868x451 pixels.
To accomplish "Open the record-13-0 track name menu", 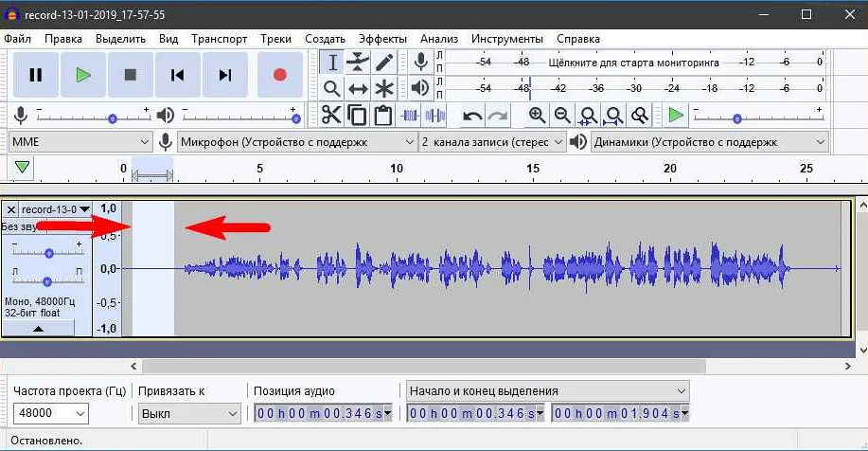I will tap(55, 208).
